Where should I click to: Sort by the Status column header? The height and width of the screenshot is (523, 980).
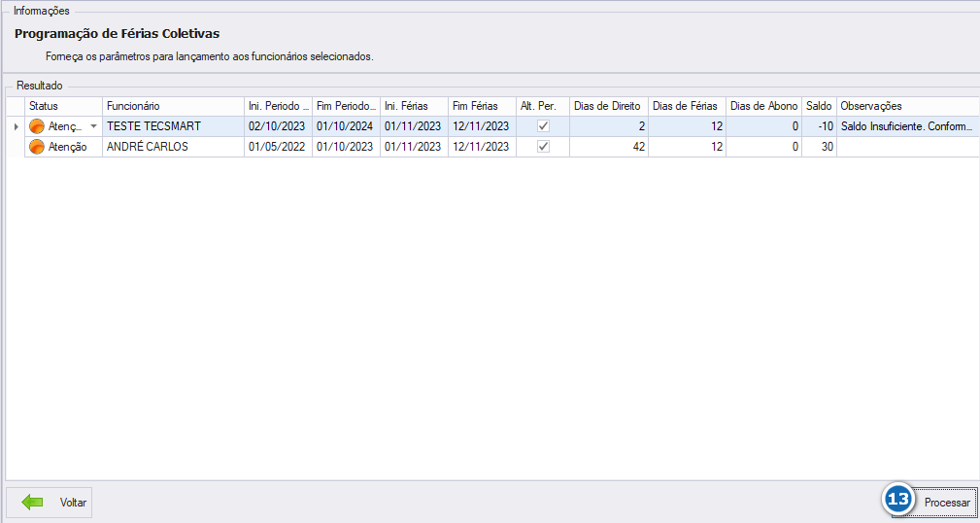(x=63, y=106)
